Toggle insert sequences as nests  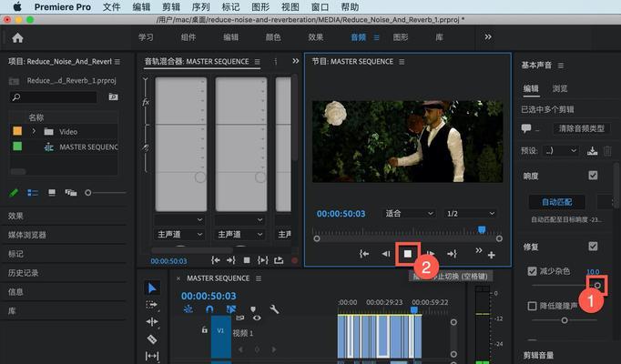coord(188,309)
